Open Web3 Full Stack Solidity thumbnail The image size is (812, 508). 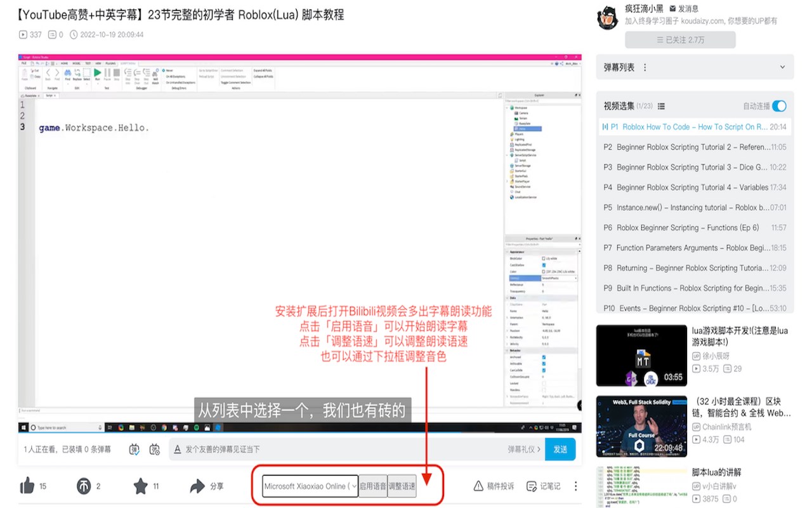pyautogui.click(x=641, y=427)
